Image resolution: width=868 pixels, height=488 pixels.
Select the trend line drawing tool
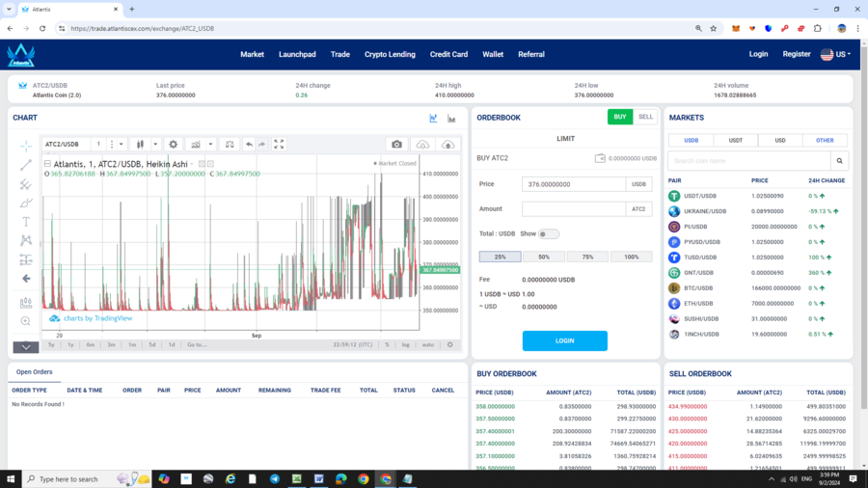26,166
